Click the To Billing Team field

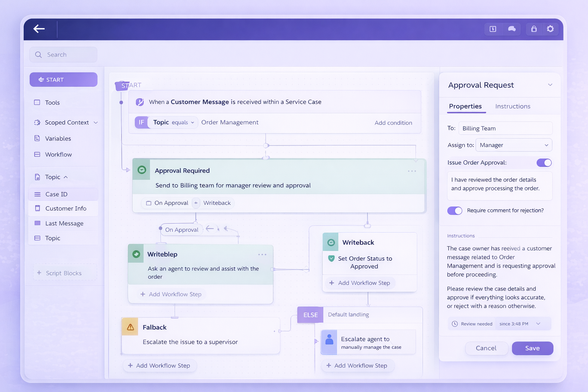[505, 128]
